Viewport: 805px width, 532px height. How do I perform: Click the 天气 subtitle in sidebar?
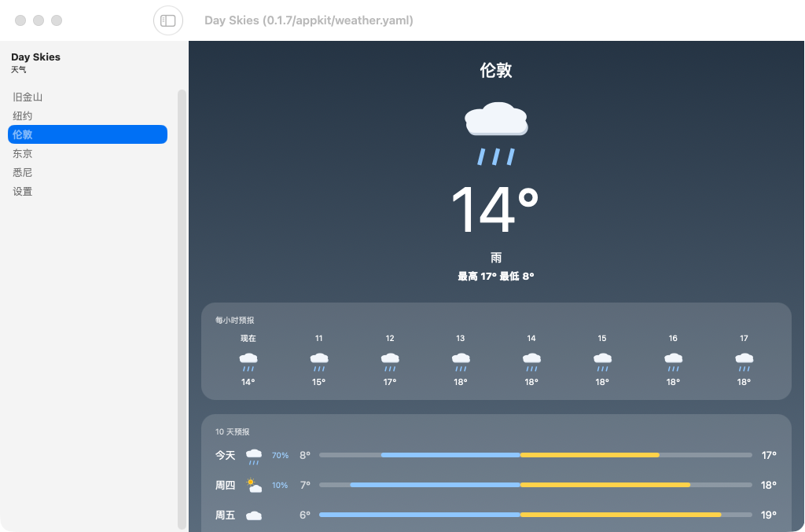(x=19, y=69)
